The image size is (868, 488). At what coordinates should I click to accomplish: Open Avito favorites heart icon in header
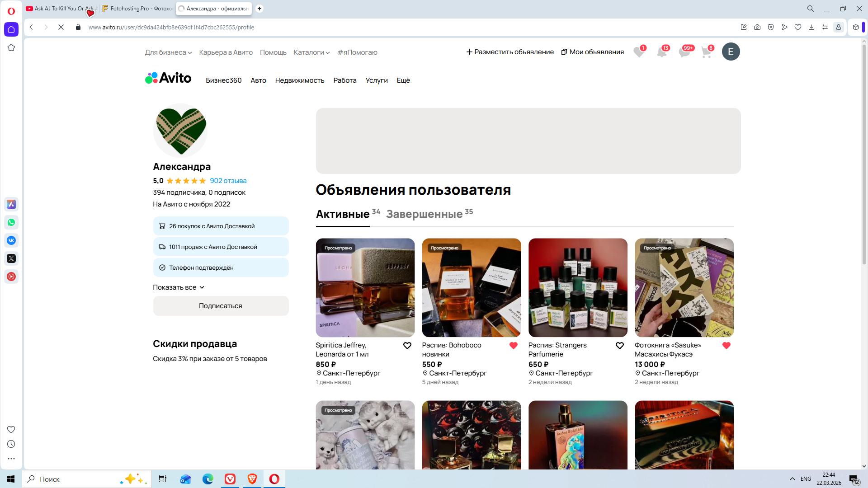pos(639,52)
